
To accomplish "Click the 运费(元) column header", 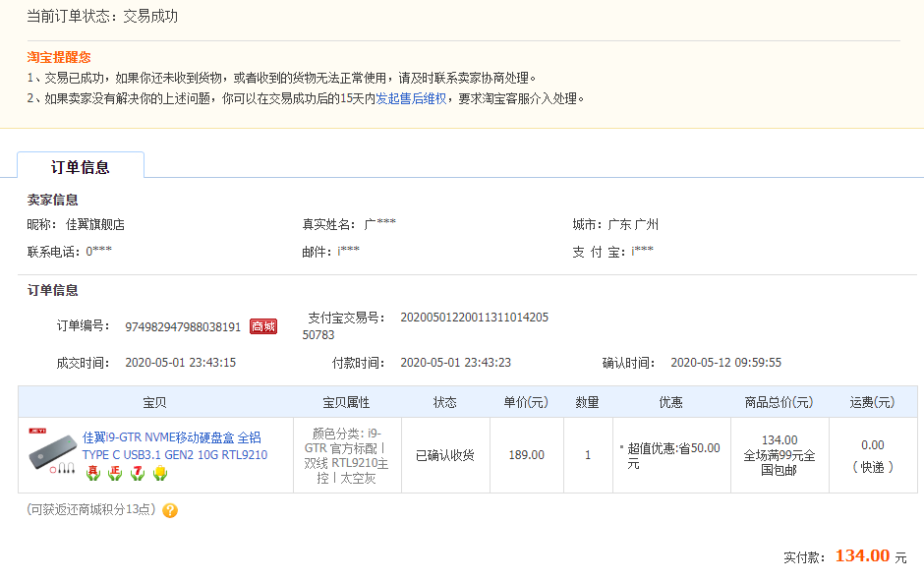I will pyautogui.click(x=872, y=402).
